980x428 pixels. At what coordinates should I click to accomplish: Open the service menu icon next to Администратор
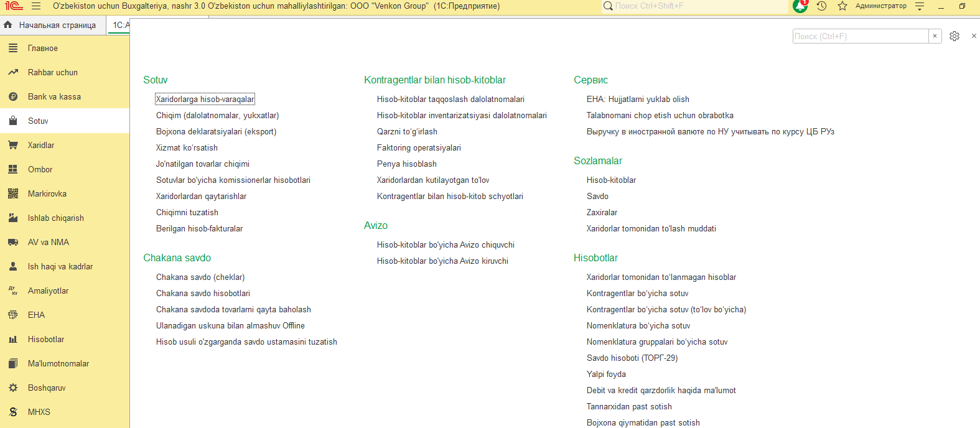pyautogui.click(x=920, y=6)
